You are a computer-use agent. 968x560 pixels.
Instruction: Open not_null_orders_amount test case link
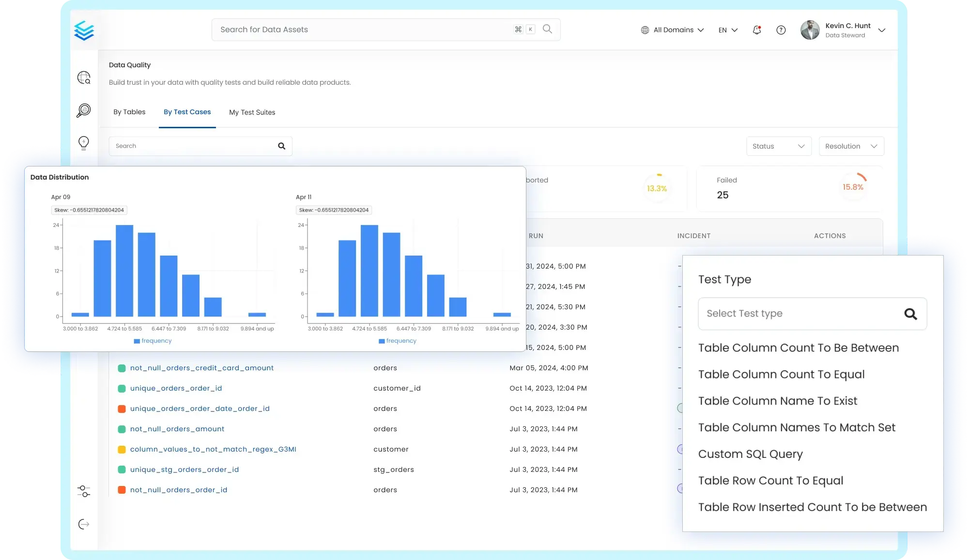coord(177,429)
